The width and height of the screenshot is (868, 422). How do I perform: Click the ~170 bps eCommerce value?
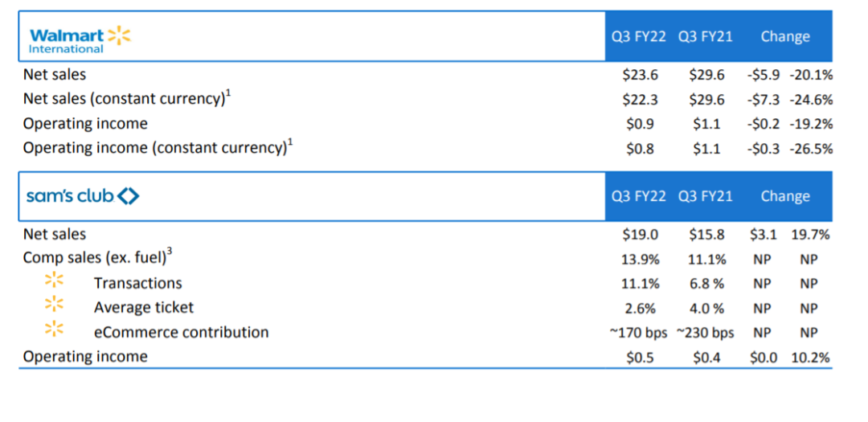637,332
